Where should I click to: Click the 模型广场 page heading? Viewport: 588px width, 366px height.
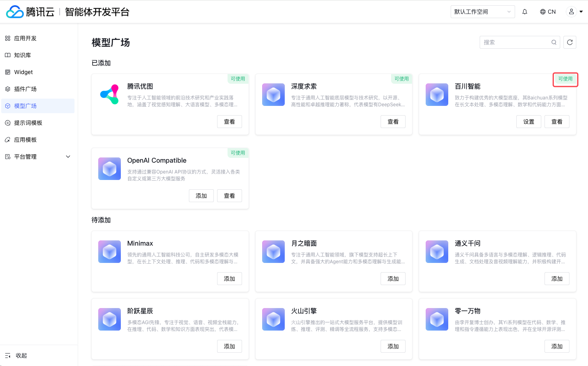pos(111,43)
